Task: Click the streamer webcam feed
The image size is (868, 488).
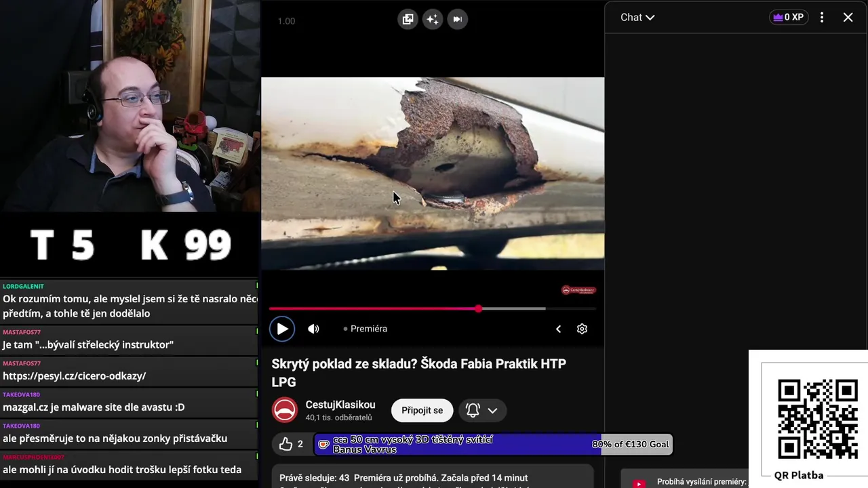Action: coord(130,106)
